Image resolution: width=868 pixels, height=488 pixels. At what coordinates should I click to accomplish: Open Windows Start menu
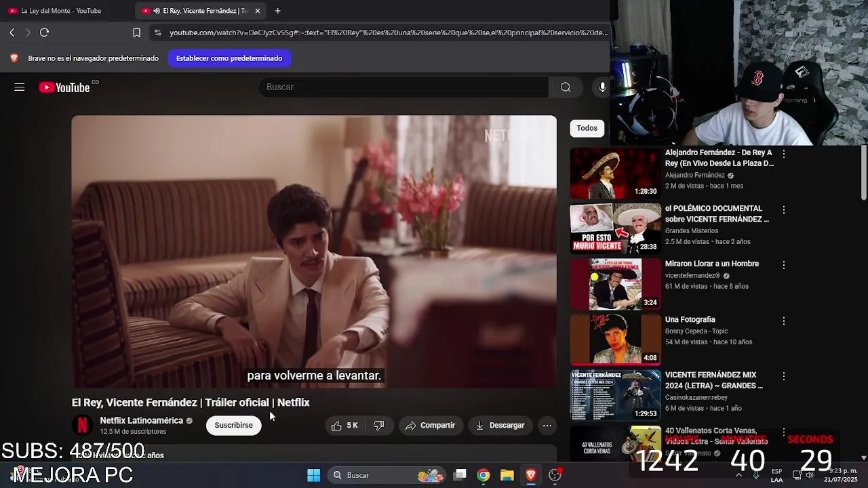tap(313, 475)
